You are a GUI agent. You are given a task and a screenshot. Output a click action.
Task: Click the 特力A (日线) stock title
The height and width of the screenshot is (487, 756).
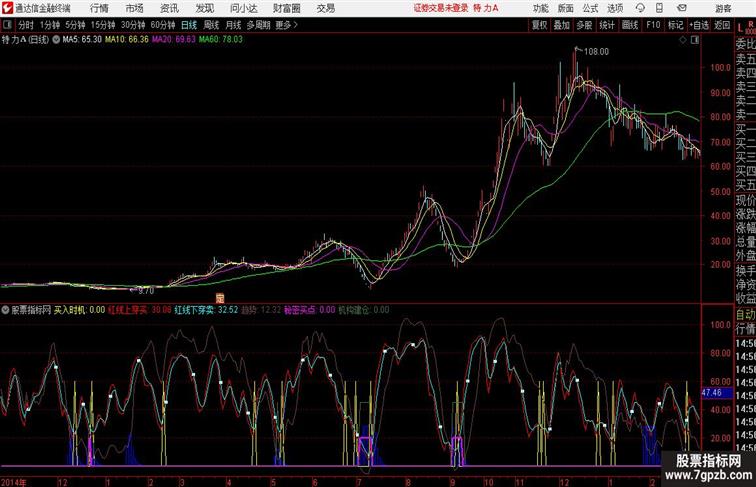(x=26, y=40)
